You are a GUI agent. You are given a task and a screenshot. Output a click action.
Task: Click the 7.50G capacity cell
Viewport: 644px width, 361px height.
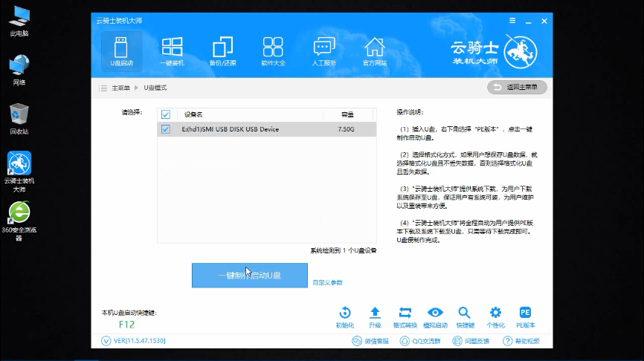click(x=346, y=129)
